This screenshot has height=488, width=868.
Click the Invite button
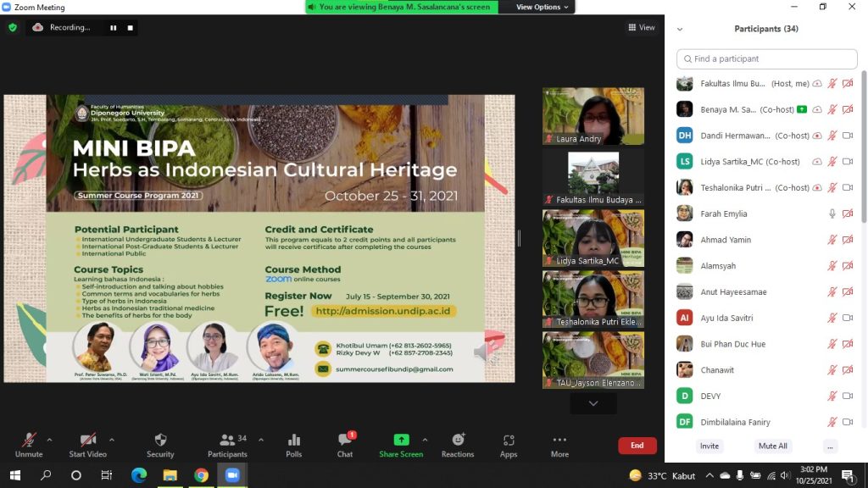pos(709,446)
